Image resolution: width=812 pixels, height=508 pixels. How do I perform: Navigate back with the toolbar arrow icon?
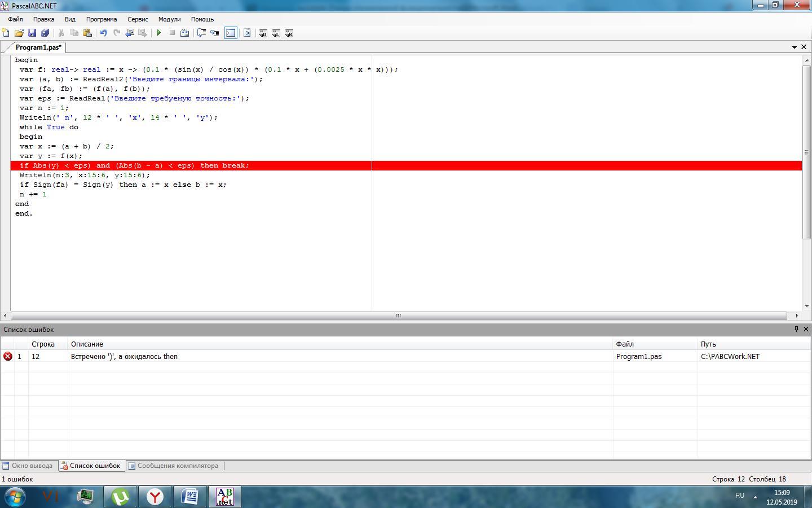coord(130,33)
